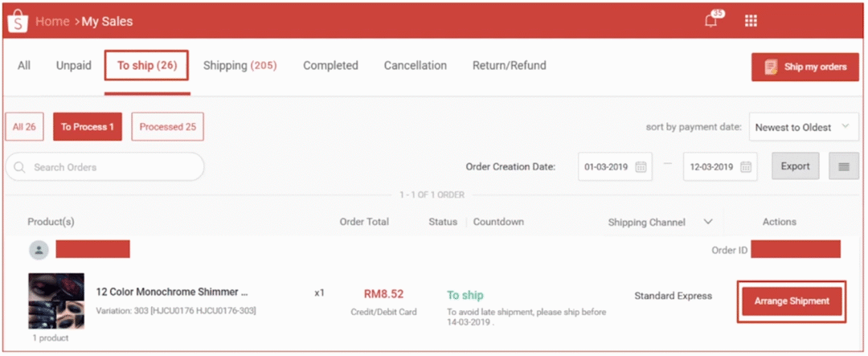Open the Newest to Oldest sort dropdown
The width and height of the screenshot is (868, 356).
point(803,127)
